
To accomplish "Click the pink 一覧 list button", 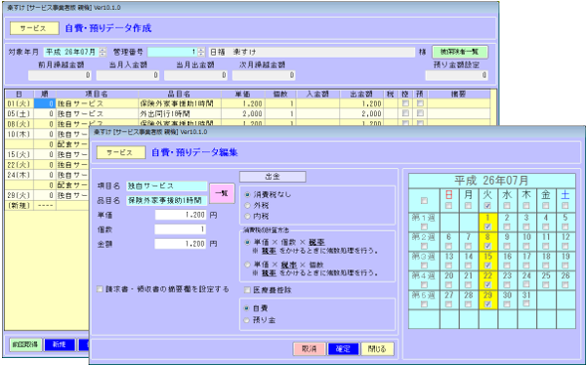I will 222,193.
